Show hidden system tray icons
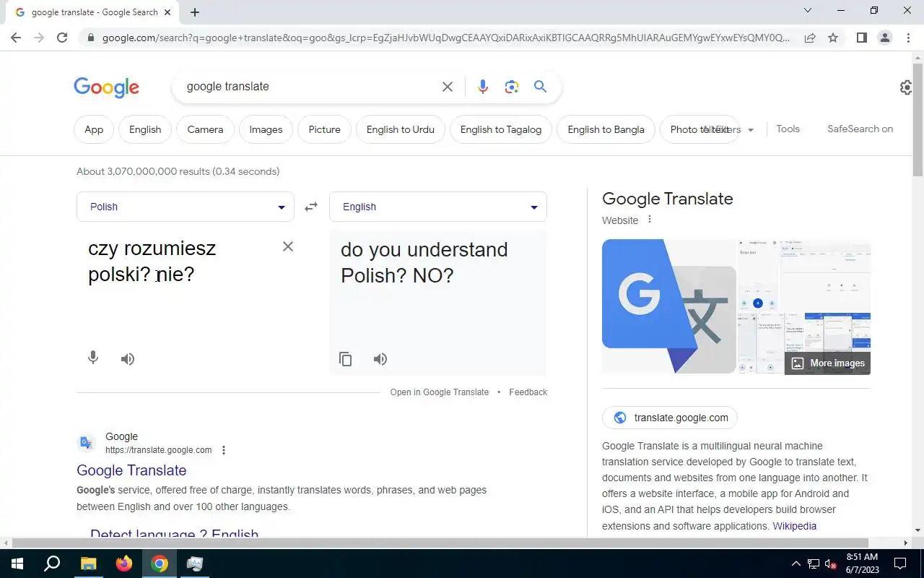 796,564
